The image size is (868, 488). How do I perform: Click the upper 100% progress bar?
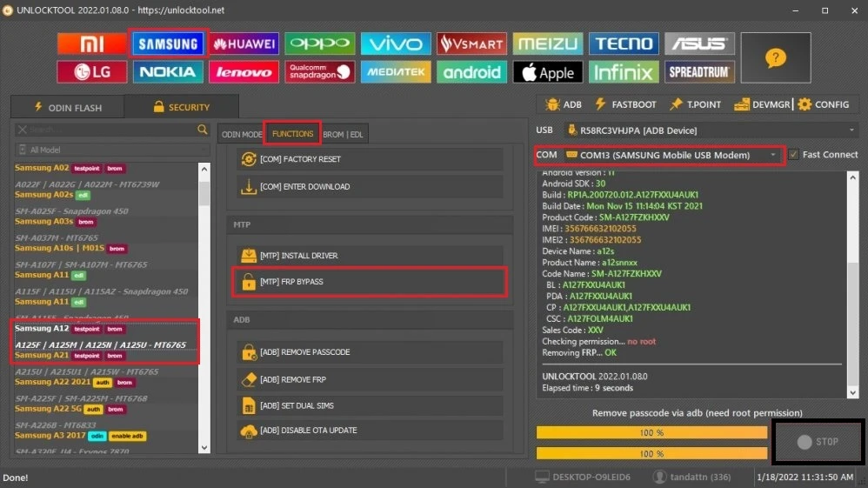[651, 432]
